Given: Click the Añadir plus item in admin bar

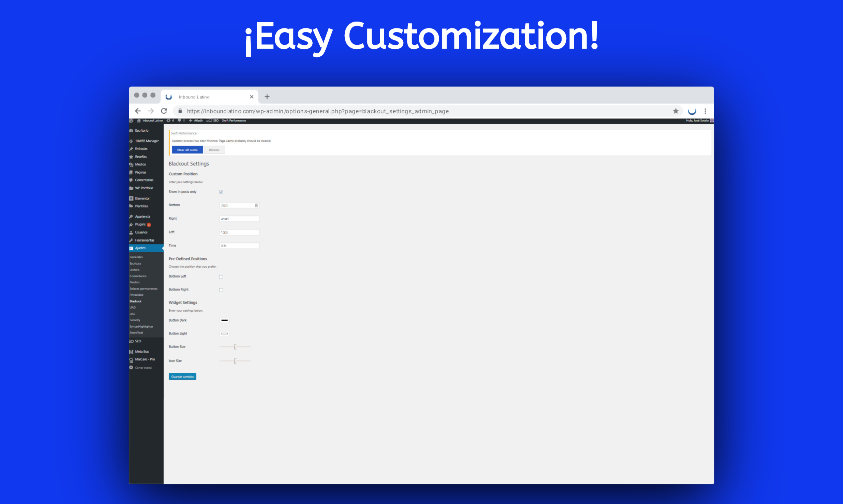Looking at the screenshot, I should point(196,121).
